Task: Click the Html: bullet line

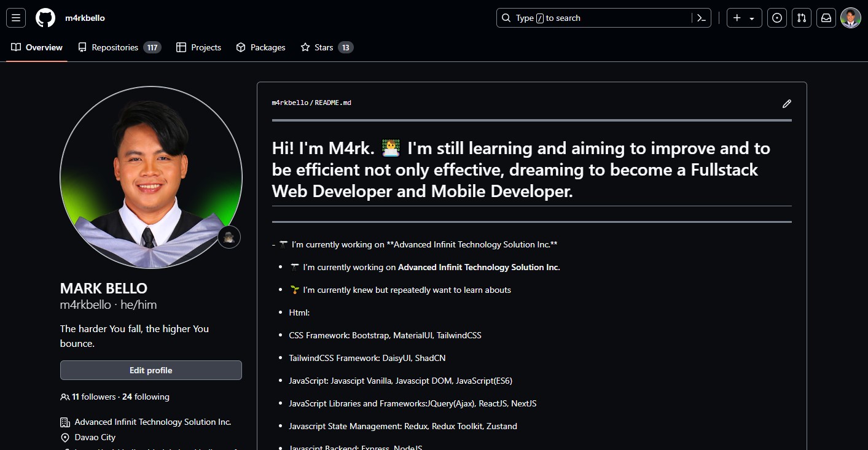Action: (299, 312)
